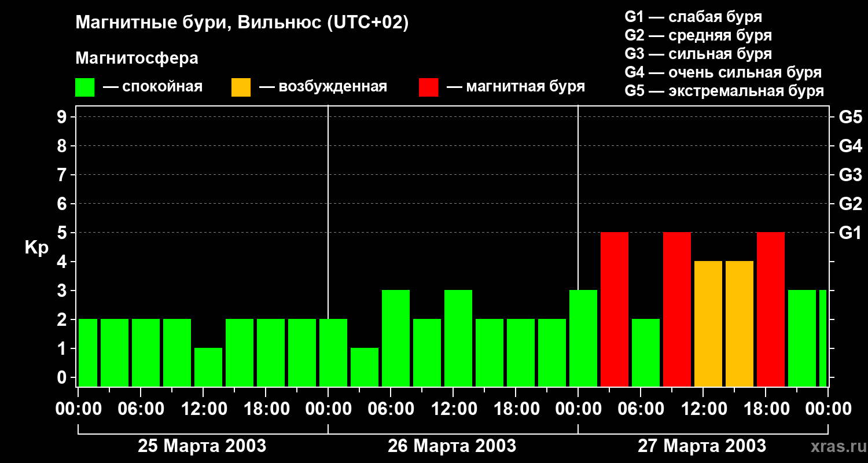Click 'G2 — средняя буря' legend line

pos(698,35)
